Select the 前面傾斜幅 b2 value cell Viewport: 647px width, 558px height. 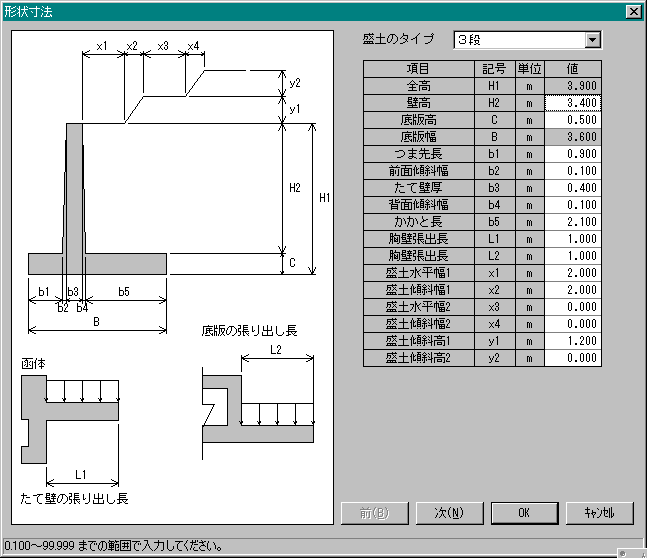(573, 170)
